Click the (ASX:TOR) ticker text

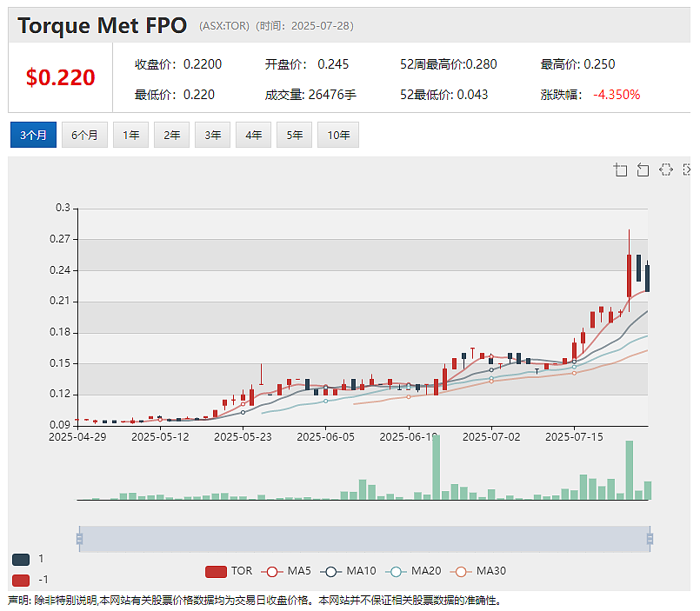[x=224, y=26]
